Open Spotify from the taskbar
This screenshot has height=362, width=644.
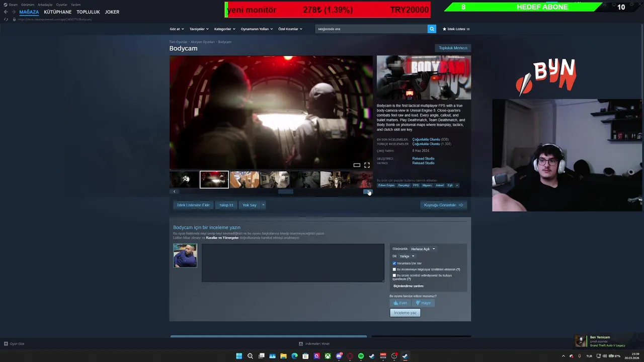361,356
